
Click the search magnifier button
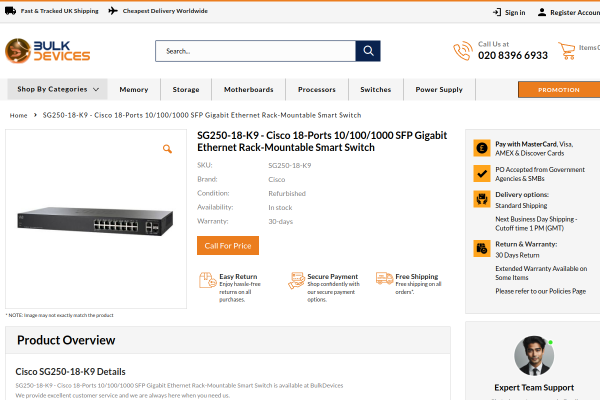point(368,51)
